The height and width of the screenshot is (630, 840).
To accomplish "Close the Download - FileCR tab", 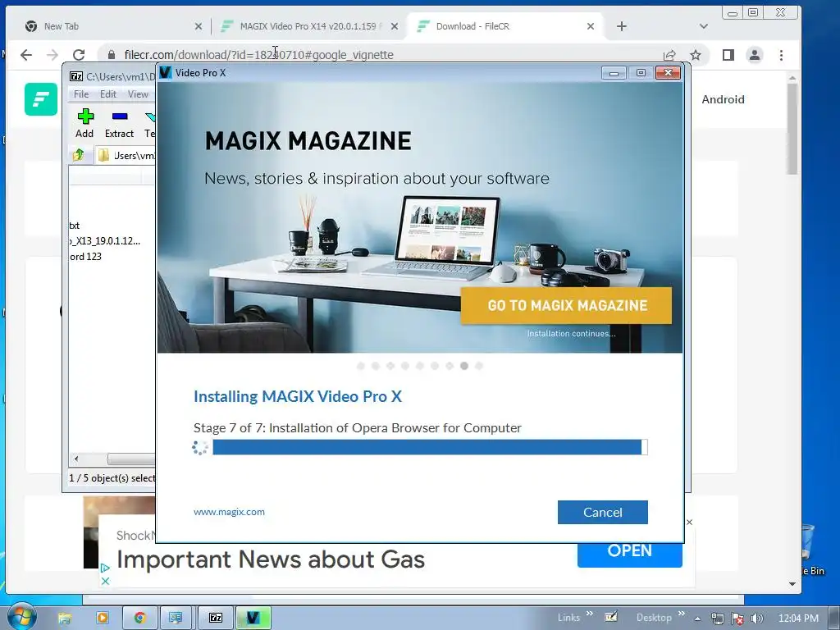I will click(x=591, y=26).
